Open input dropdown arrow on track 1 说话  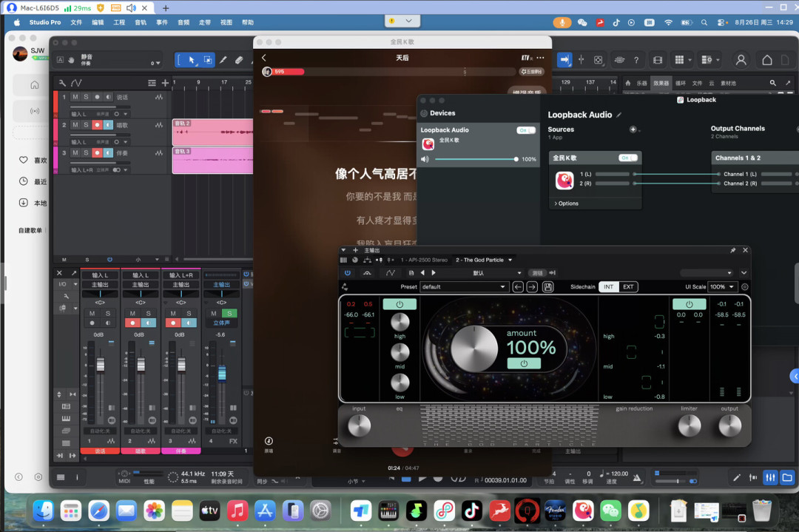125,114
